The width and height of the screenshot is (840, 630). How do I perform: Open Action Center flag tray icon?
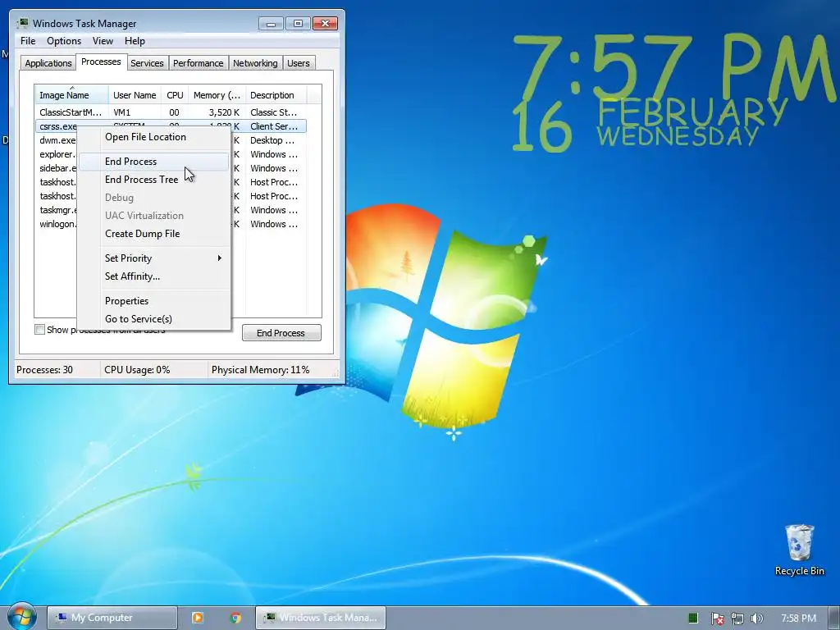(x=717, y=619)
